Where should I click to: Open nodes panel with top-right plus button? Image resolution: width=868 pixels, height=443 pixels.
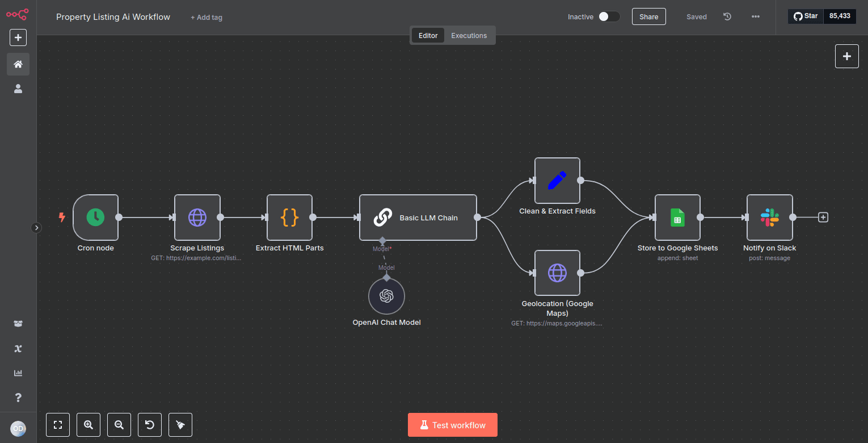click(x=847, y=56)
